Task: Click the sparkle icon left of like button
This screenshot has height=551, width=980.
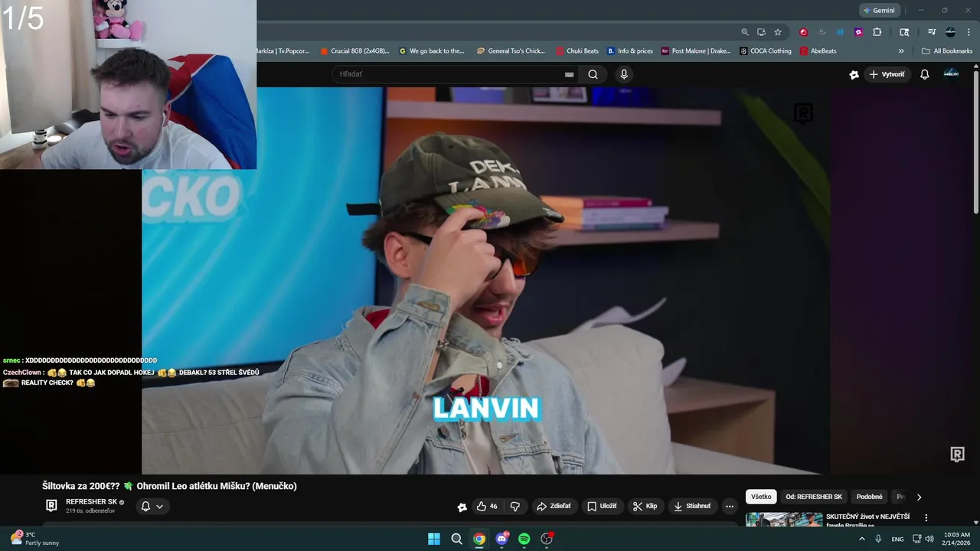Action: (462, 507)
